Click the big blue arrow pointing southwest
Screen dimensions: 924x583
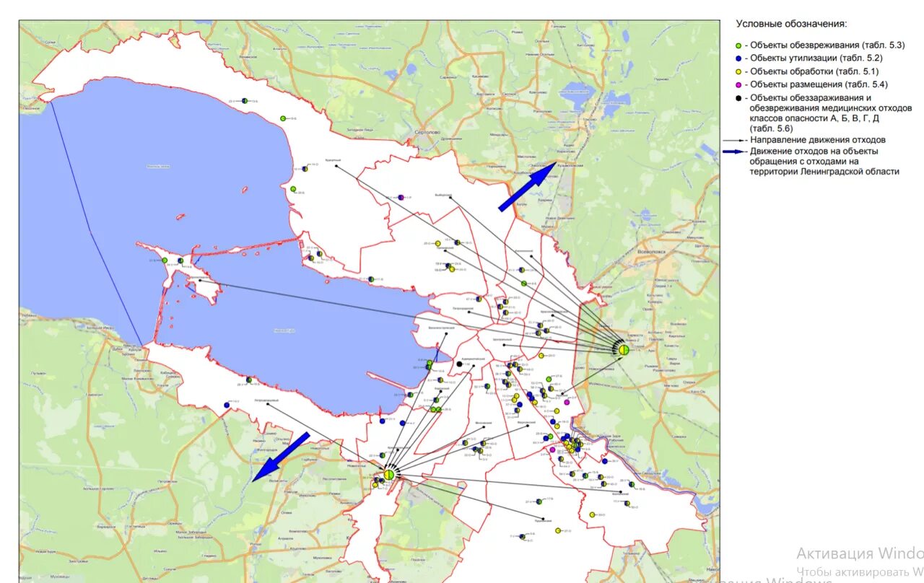(x=281, y=457)
